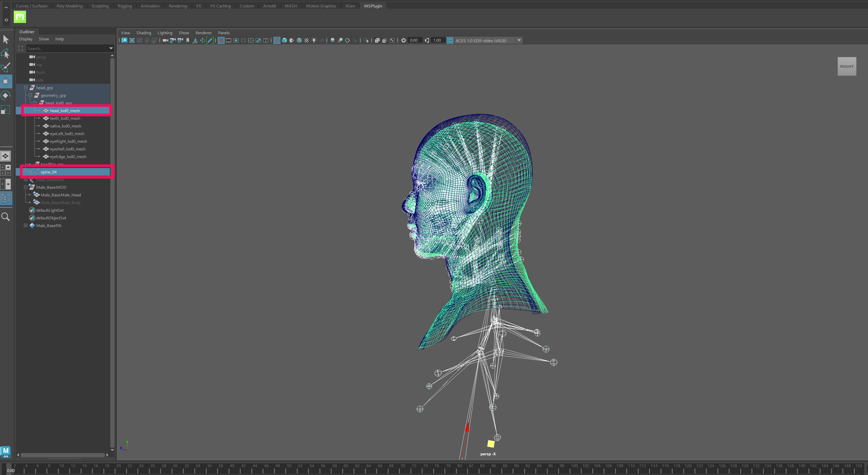
Task: Click the exposure control button in the viewport bar
Action: (x=403, y=40)
